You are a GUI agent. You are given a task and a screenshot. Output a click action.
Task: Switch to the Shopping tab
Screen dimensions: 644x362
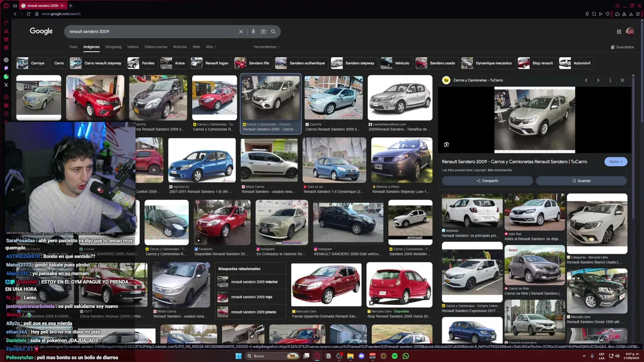(113, 47)
